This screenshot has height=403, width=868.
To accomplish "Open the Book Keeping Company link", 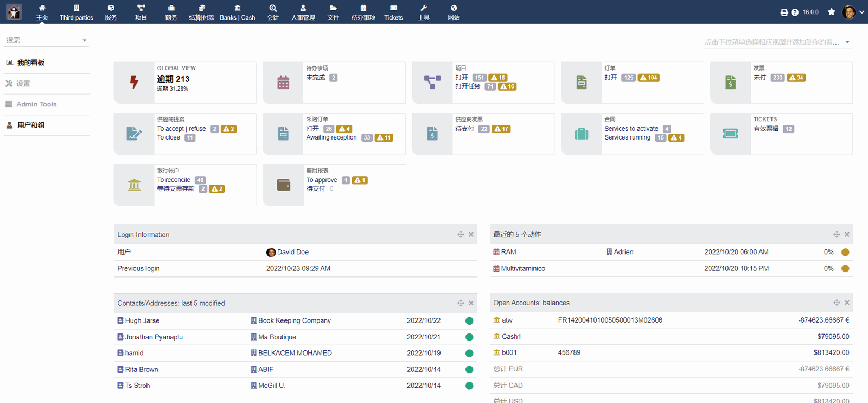I will [291, 320].
